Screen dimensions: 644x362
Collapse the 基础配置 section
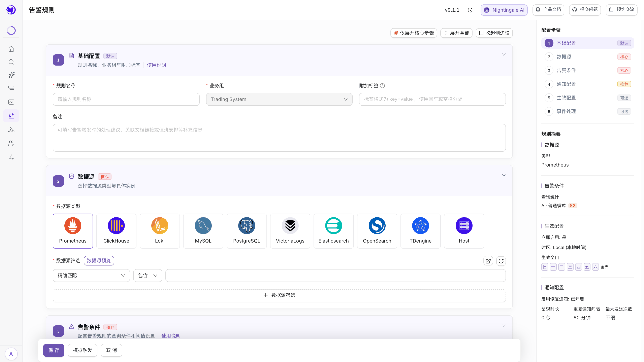504,55
